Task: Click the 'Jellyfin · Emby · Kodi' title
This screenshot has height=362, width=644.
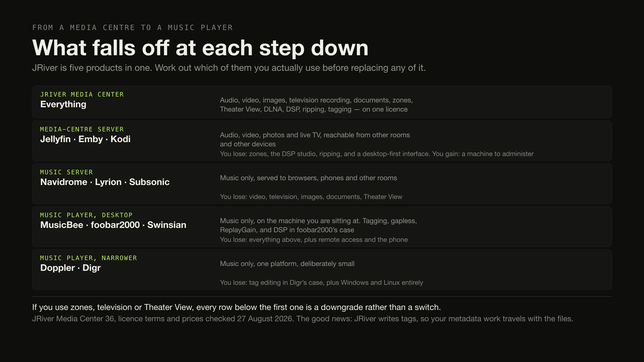Action: pos(85,139)
